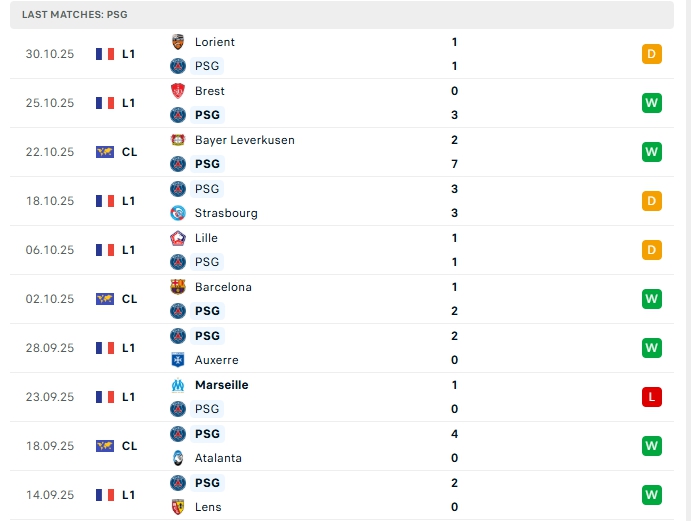The height and width of the screenshot is (521, 691).
Task: Open the Strasbourg team name link
Action: (x=226, y=213)
